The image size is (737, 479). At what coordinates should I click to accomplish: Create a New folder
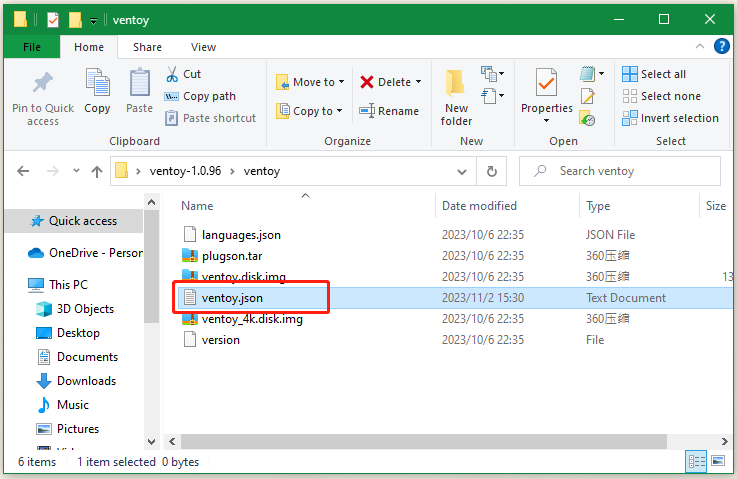tap(456, 97)
